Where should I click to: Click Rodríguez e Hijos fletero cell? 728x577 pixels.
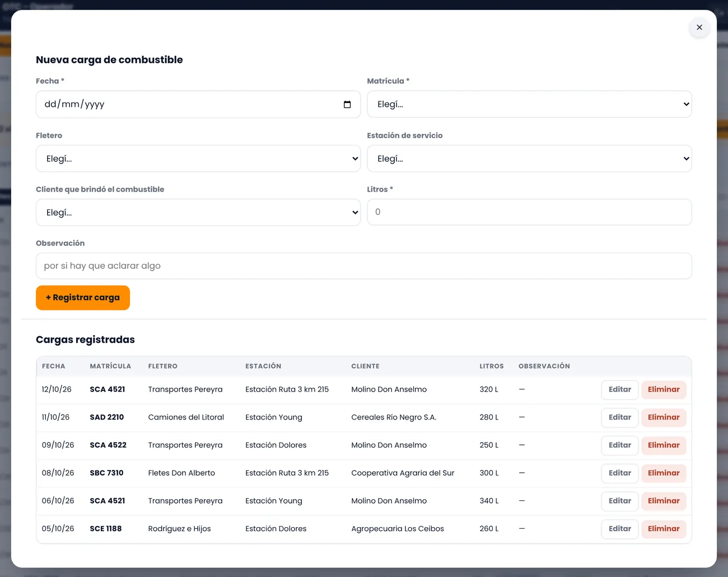180,529
